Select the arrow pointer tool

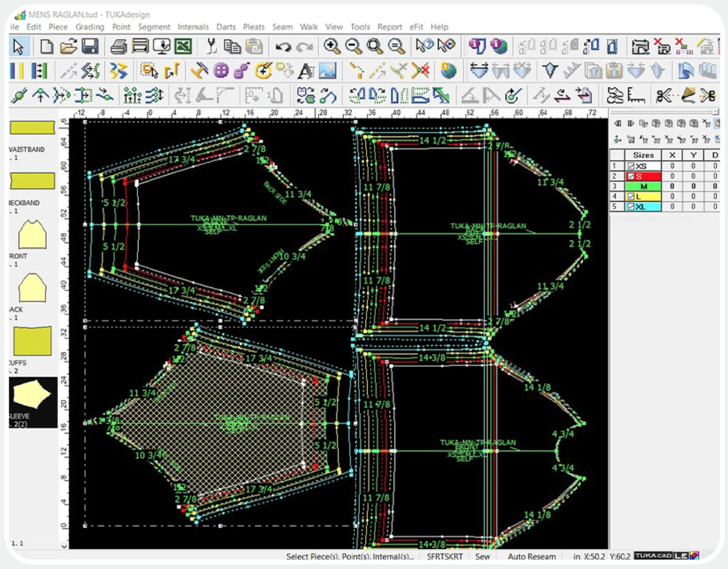pyautogui.click(x=19, y=47)
